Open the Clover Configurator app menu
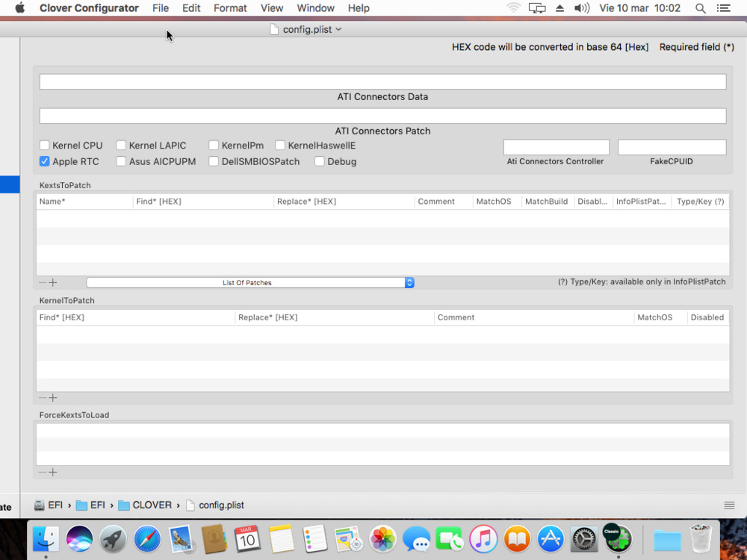747x560 pixels. [89, 8]
